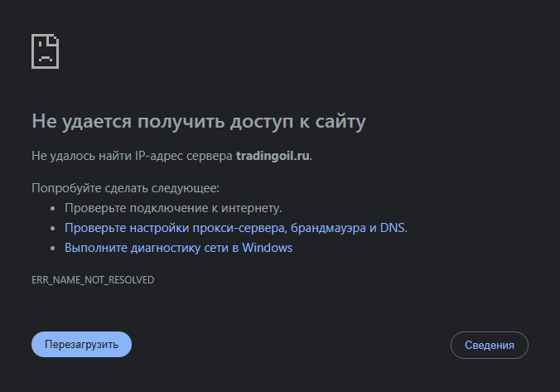Reload the page with Перезагрузить button
This screenshot has width=560, height=392.
[81, 345]
